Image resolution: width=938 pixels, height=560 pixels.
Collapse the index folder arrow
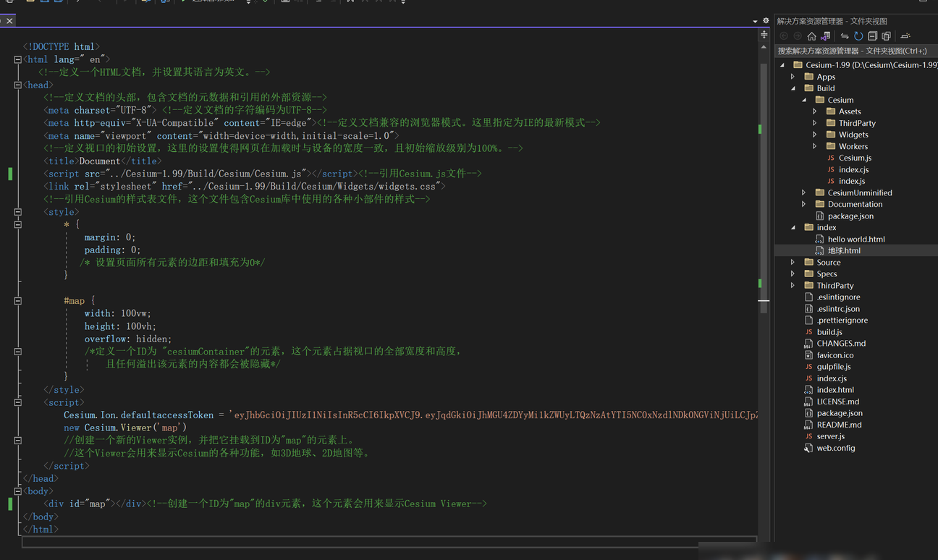pyautogui.click(x=793, y=227)
